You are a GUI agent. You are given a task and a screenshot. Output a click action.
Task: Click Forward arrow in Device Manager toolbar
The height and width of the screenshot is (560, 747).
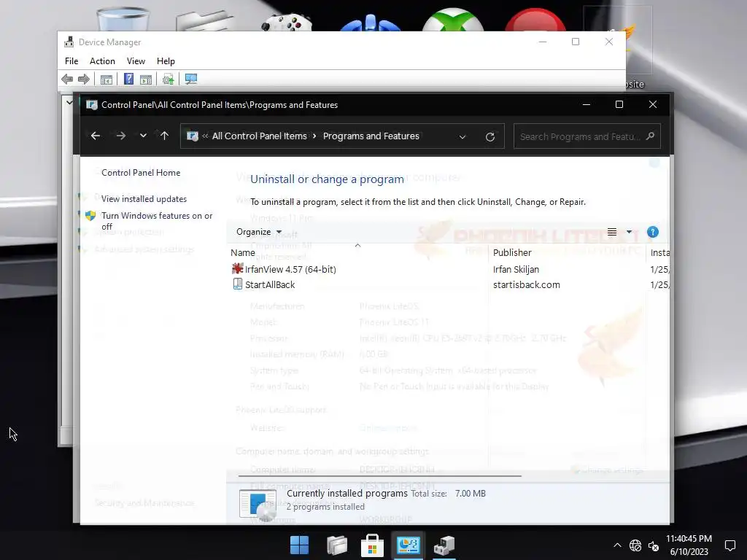(84, 79)
